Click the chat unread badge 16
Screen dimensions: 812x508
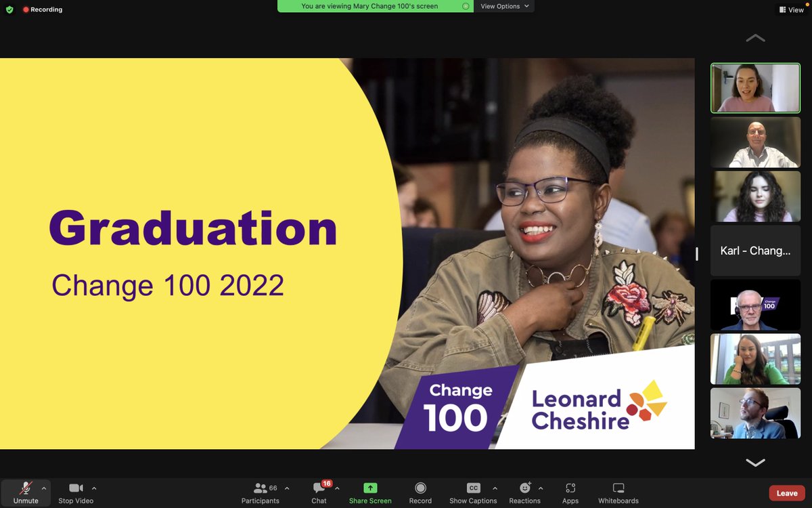tap(327, 484)
